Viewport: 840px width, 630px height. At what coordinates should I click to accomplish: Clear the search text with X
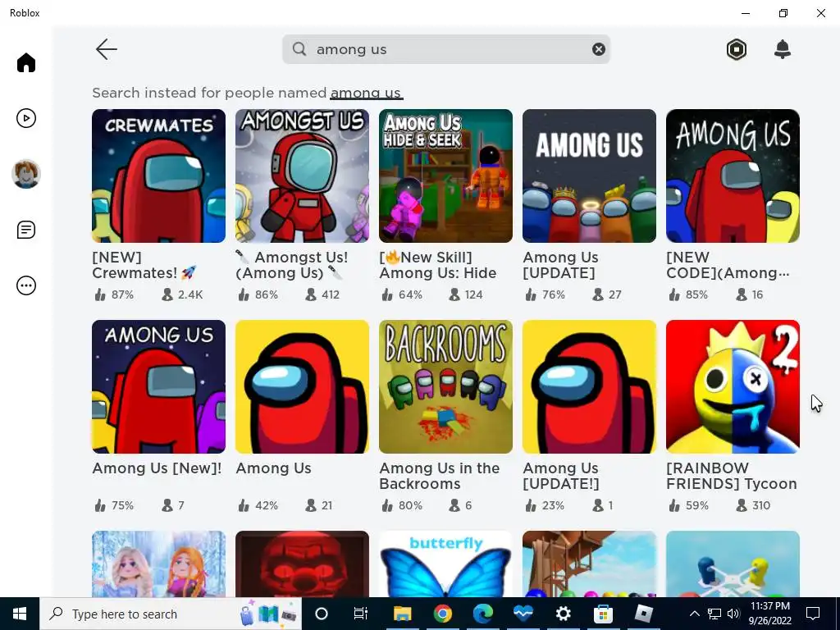pos(598,49)
